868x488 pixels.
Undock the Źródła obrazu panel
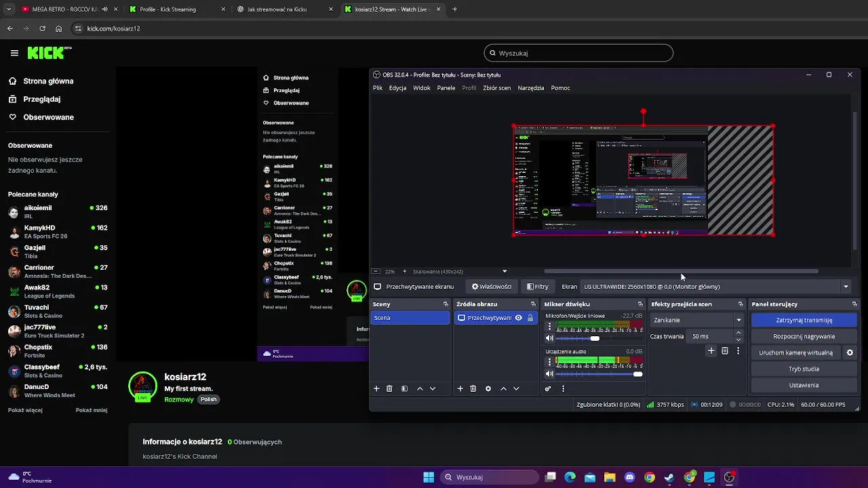[x=533, y=304]
